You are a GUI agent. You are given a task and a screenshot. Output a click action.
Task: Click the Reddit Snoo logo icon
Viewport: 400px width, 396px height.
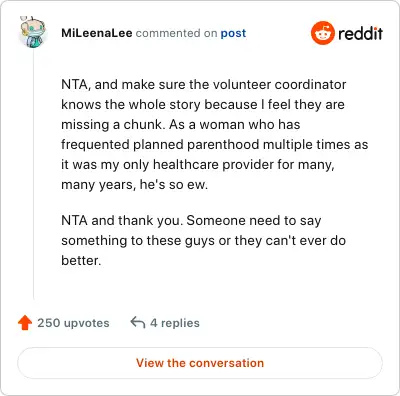(322, 33)
